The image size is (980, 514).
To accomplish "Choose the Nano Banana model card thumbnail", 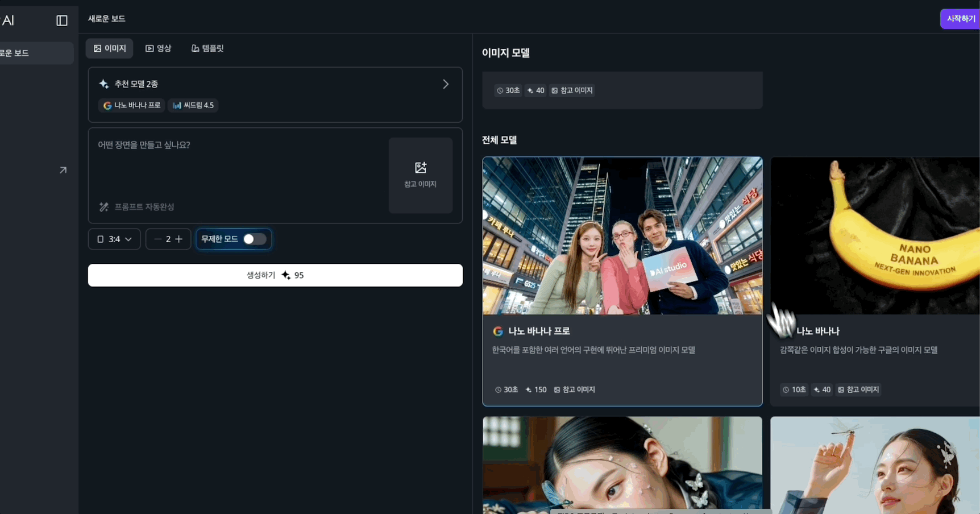I will point(874,235).
